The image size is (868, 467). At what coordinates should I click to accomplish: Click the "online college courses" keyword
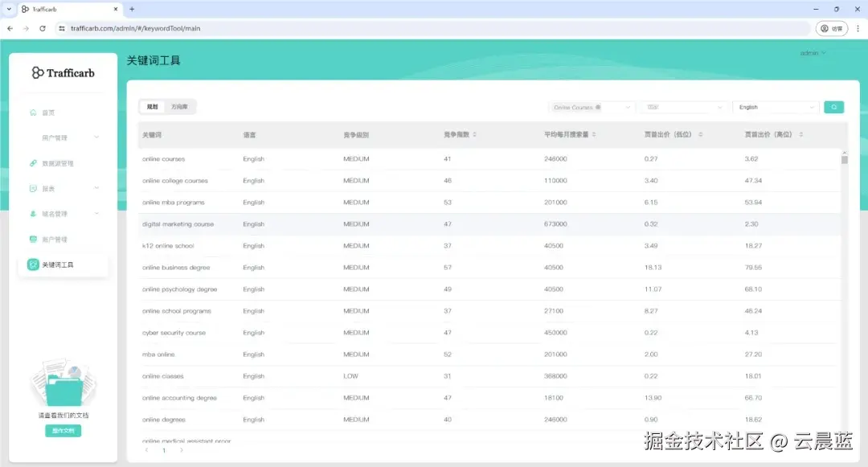(175, 180)
